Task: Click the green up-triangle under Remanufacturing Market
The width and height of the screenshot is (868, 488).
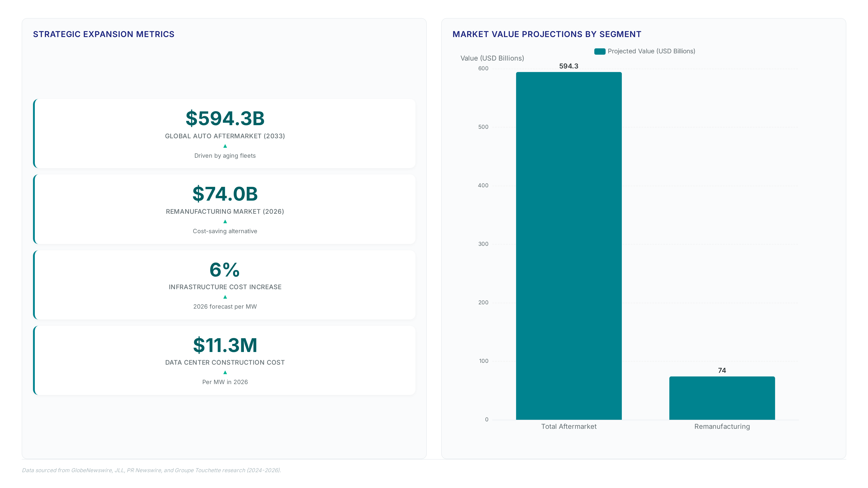Action: tap(225, 222)
